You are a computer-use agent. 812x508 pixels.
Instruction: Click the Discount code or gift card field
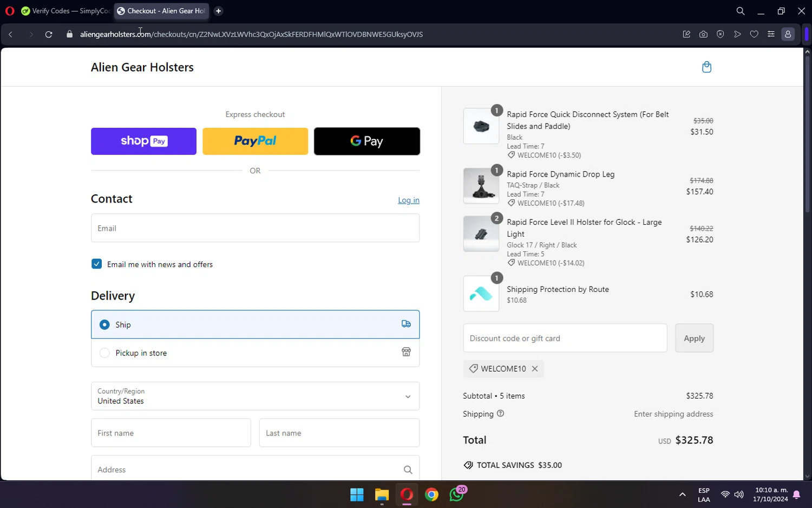click(565, 338)
